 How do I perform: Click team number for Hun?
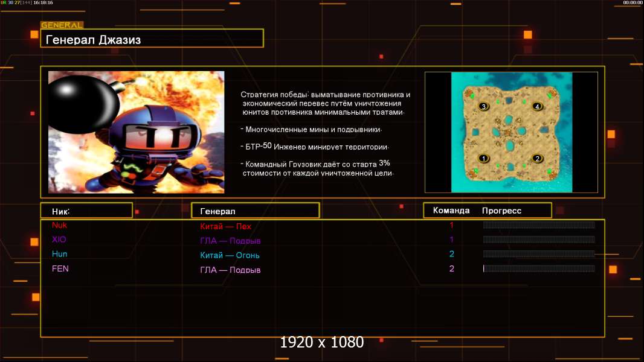tap(451, 254)
